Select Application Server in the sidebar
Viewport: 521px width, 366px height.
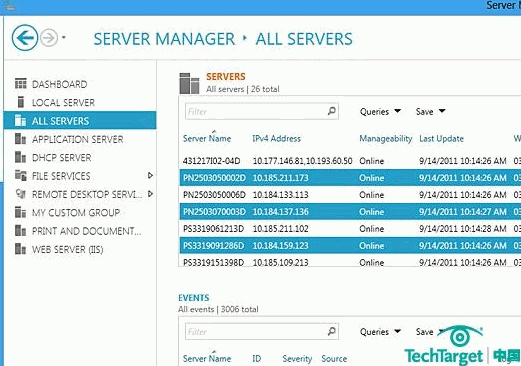pos(77,139)
